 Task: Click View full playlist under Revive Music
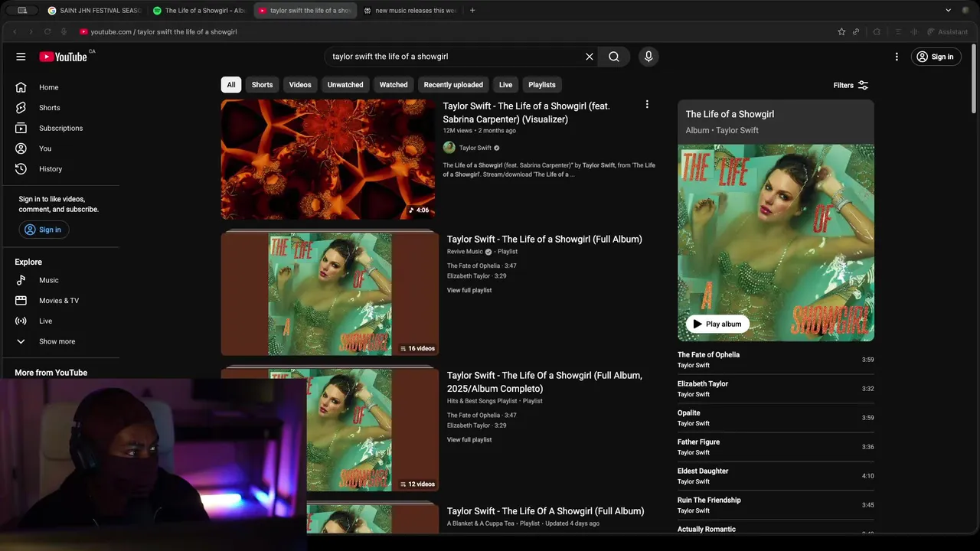469,290
